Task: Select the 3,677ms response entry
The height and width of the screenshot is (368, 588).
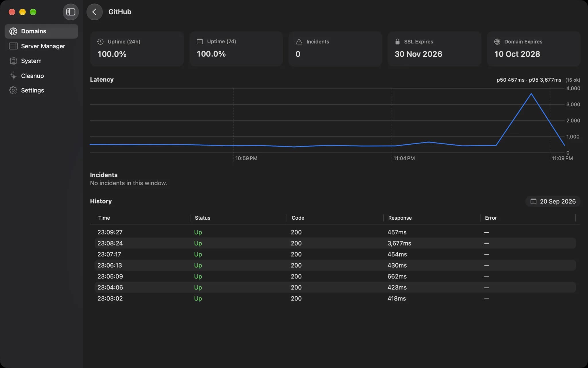Action: [399, 243]
